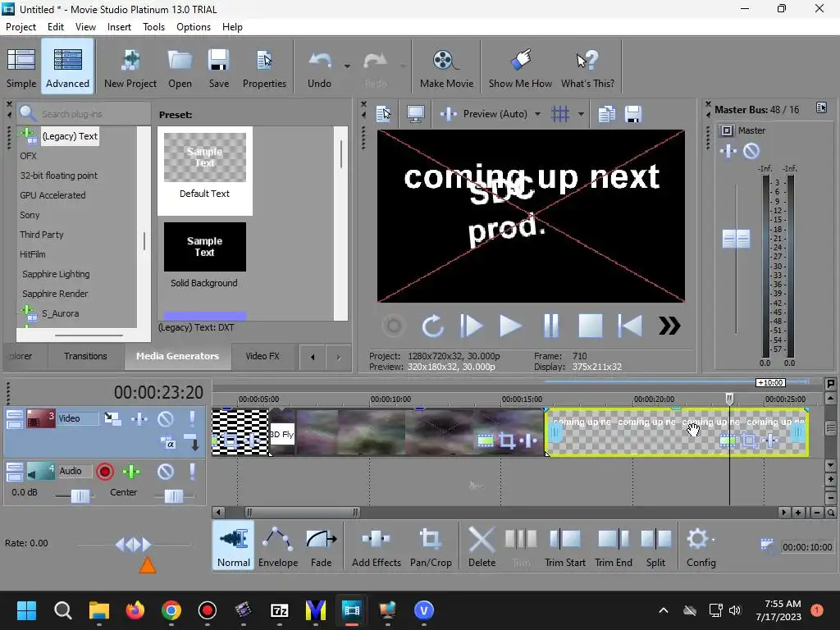Viewport: 840px width, 630px height.
Task: Play from start in preview
Action: pyautogui.click(x=471, y=326)
